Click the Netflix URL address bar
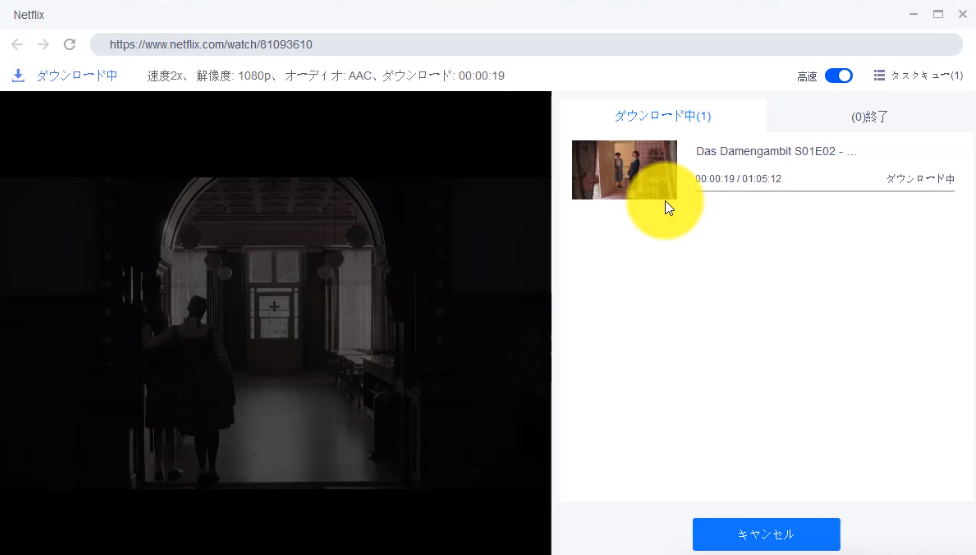 (527, 44)
